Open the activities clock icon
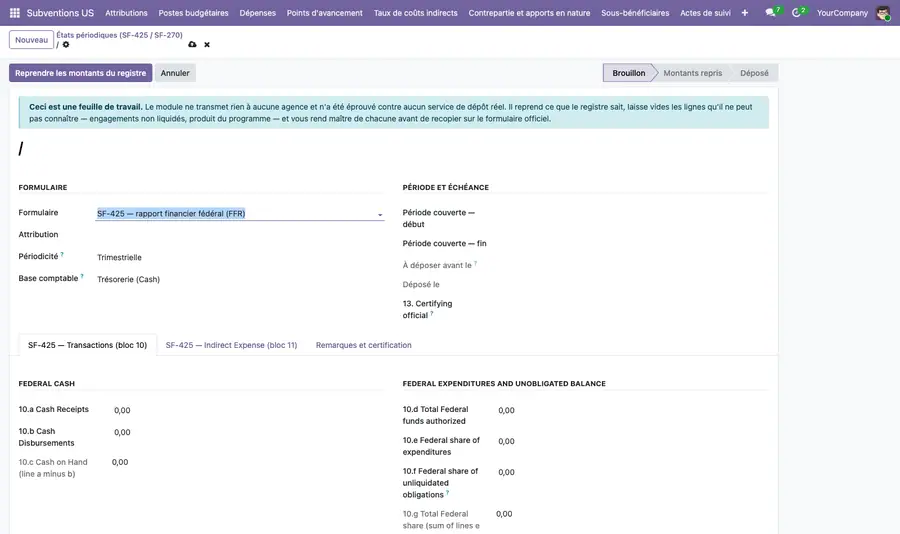The width and height of the screenshot is (900, 534). (796, 13)
